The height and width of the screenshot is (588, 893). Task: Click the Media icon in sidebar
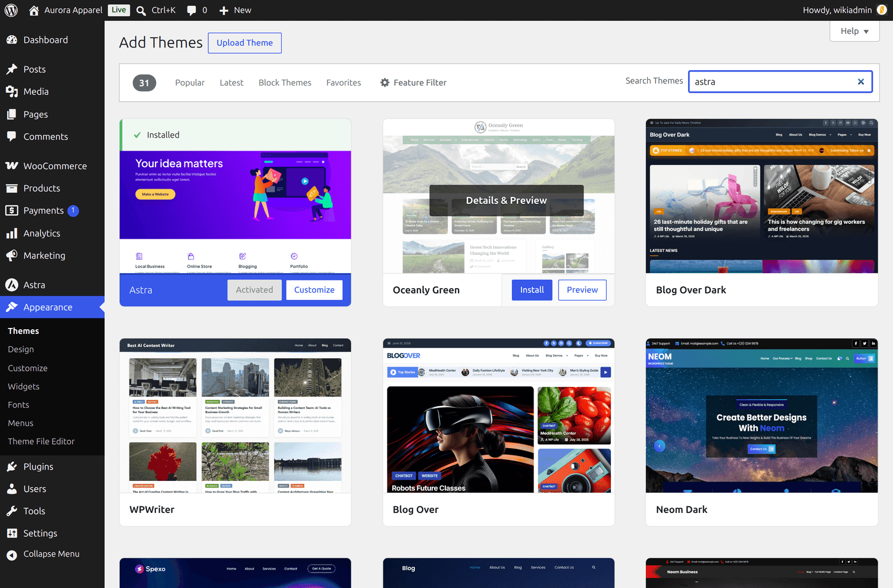point(12,92)
